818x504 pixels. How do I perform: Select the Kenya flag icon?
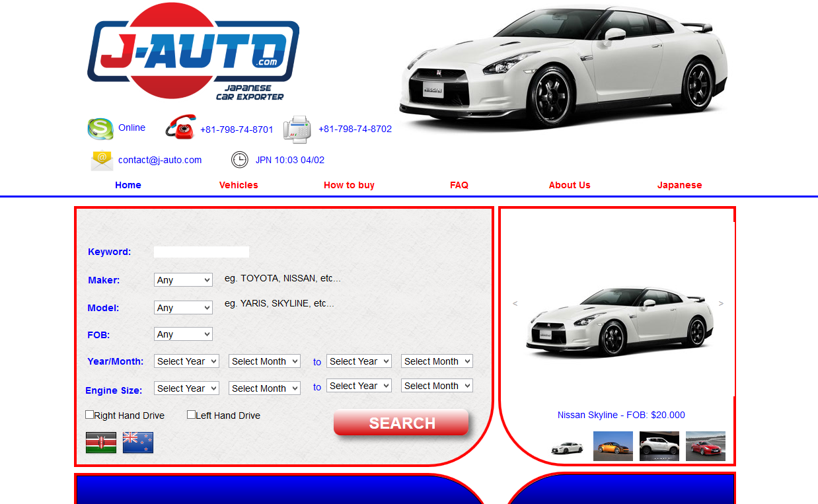pyautogui.click(x=101, y=443)
